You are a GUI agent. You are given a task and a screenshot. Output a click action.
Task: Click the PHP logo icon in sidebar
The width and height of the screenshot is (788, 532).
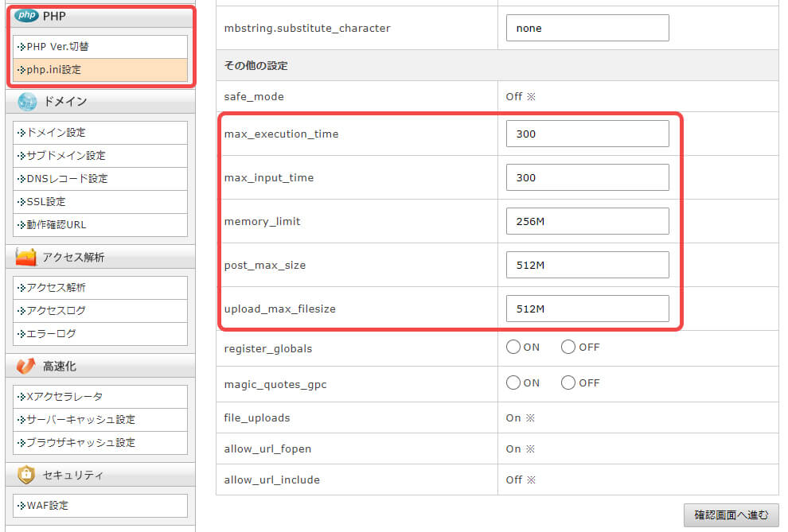[x=26, y=16]
